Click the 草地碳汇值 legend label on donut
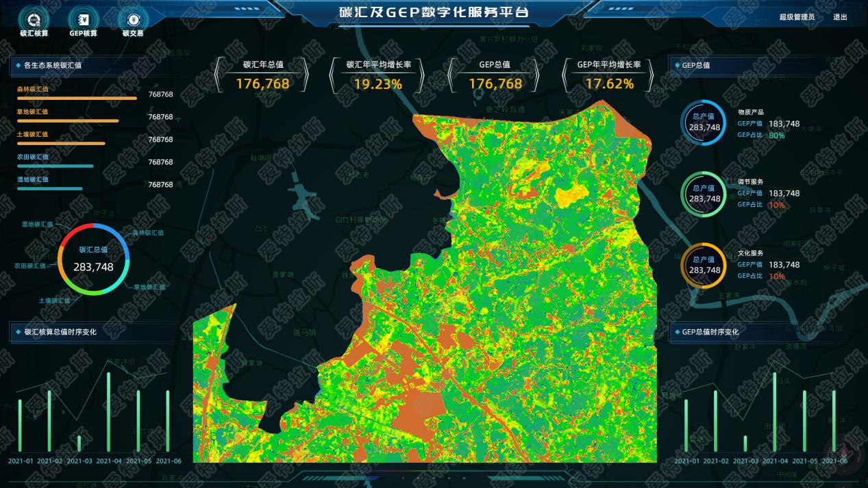 [x=149, y=287]
